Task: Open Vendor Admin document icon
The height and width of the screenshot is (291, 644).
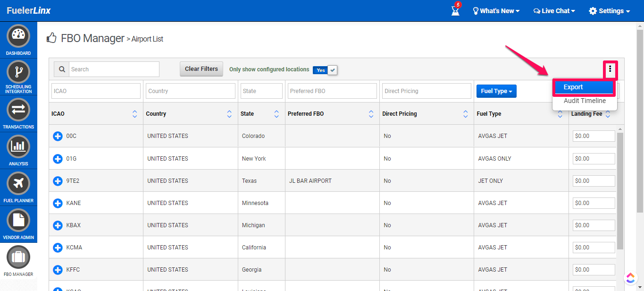Action: click(18, 220)
